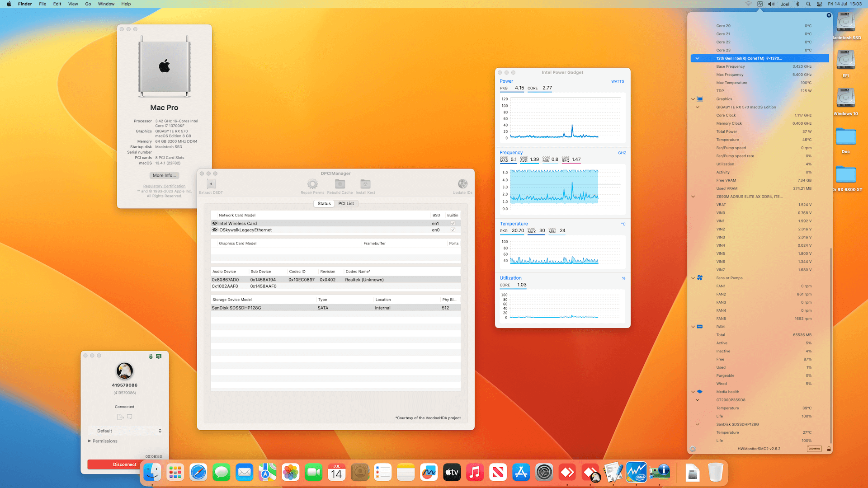The width and height of the screenshot is (868, 488).
Task: Click the red Disconnect button
Action: 124,465
